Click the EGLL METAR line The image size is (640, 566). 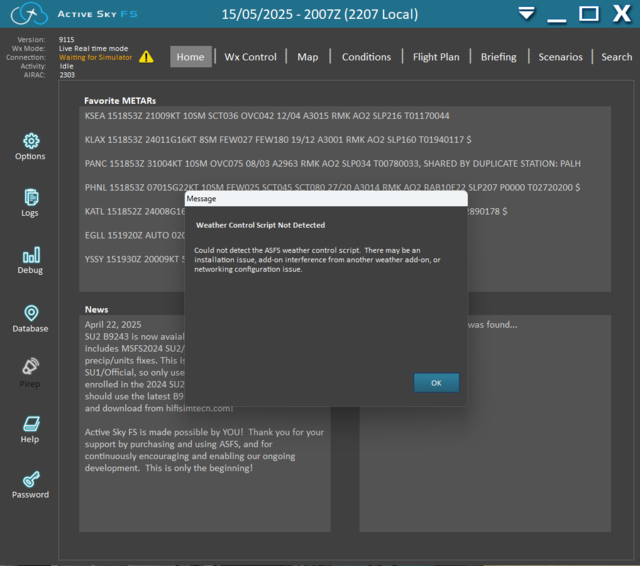click(135, 235)
